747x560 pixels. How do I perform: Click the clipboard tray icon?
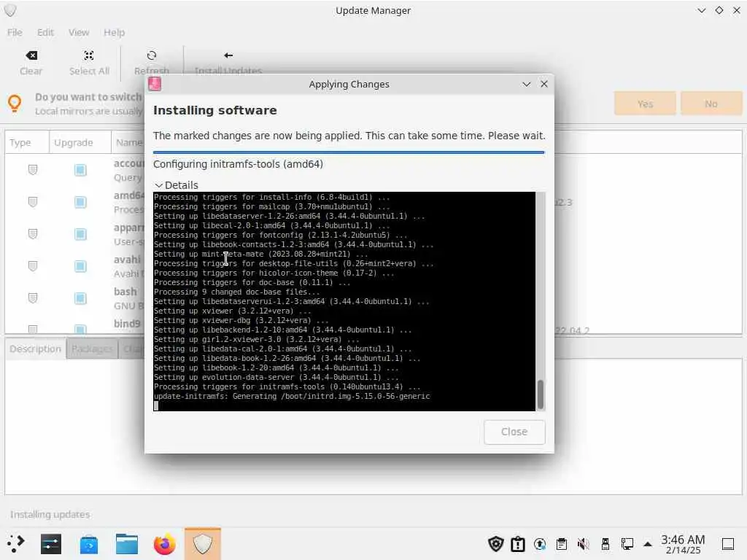562,544
